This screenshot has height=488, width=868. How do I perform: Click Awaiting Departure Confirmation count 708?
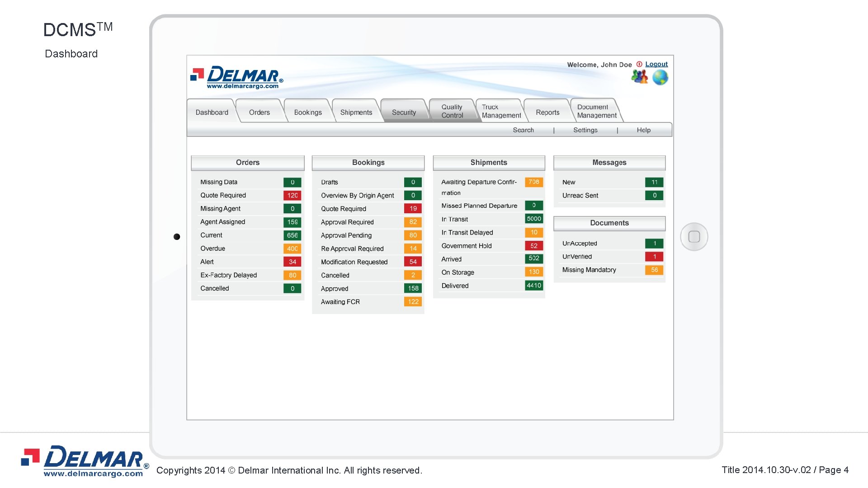[x=534, y=182]
